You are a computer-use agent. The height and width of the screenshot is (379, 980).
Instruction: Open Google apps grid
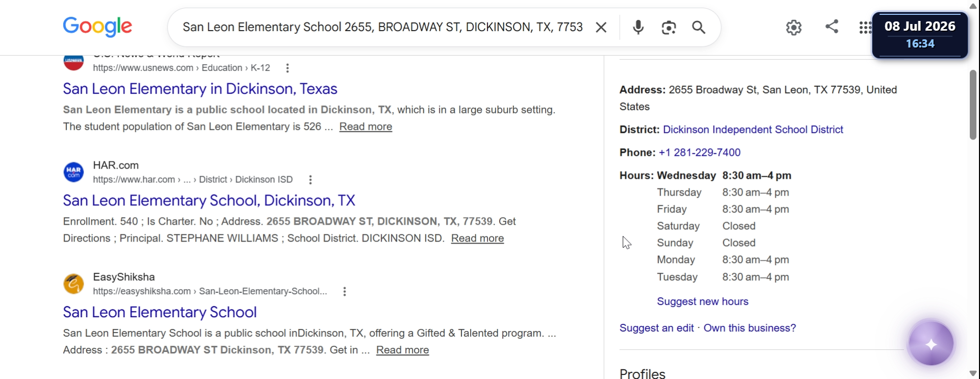(865, 28)
